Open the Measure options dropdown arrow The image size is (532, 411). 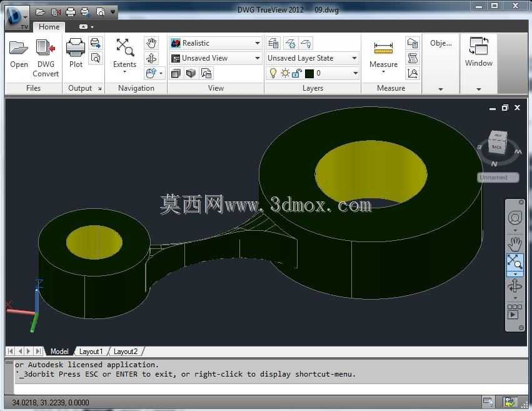(383, 71)
